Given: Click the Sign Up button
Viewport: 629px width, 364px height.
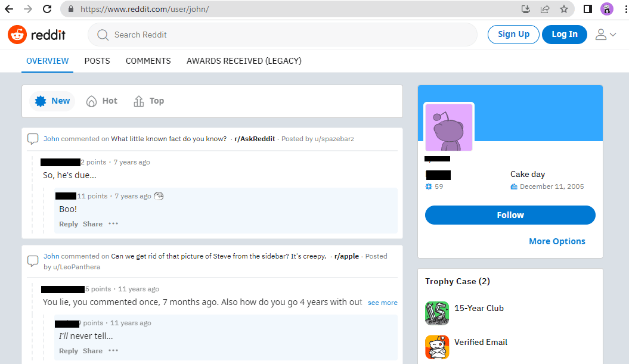Looking at the screenshot, I should click(513, 35).
